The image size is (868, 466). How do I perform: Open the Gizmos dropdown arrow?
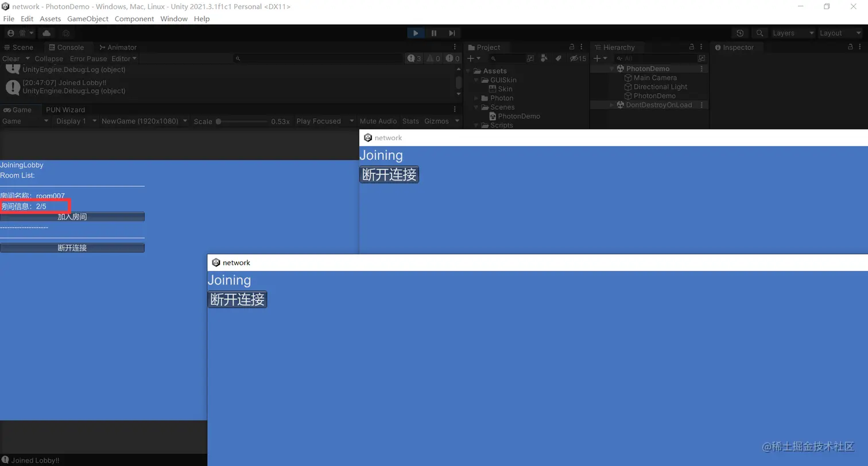click(457, 121)
